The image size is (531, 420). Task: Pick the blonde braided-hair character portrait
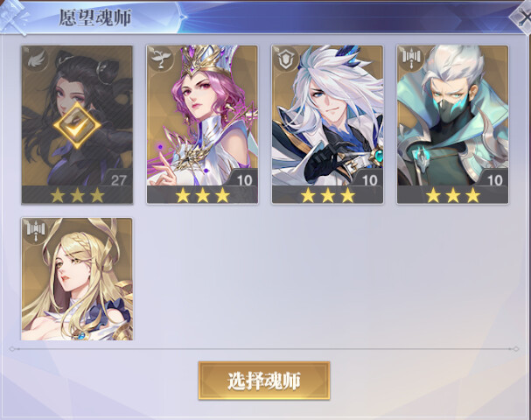click(x=77, y=279)
